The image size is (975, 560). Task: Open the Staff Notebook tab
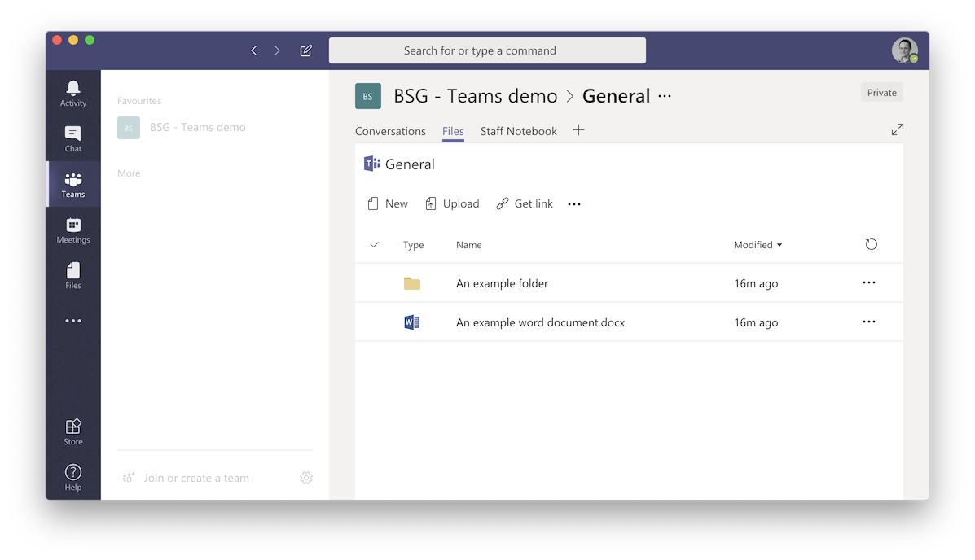click(x=519, y=131)
